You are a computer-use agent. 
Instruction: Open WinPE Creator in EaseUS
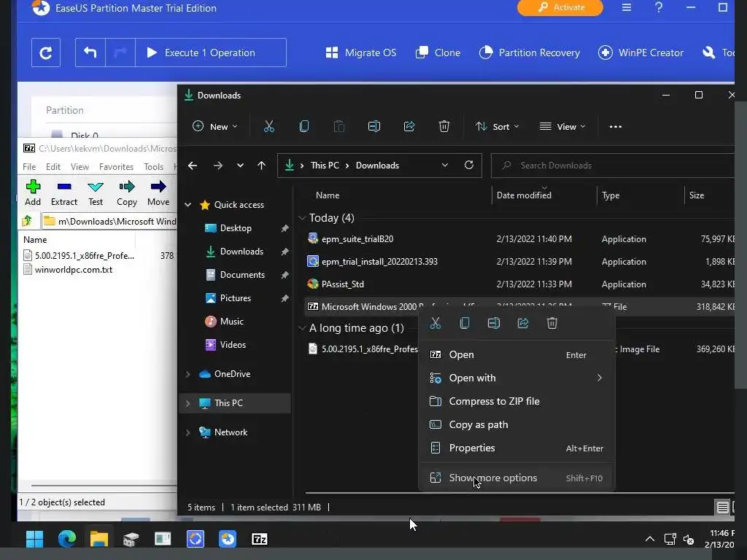coord(640,52)
